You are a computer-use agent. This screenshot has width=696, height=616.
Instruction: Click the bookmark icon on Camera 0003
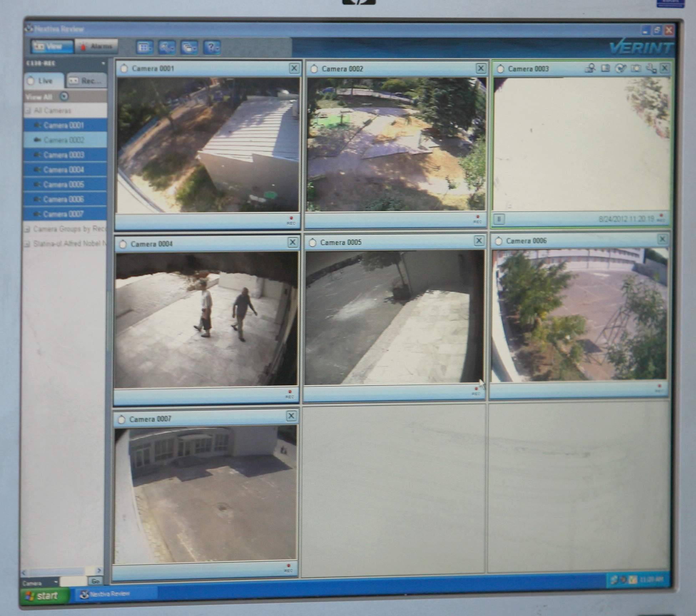pyautogui.click(x=605, y=68)
